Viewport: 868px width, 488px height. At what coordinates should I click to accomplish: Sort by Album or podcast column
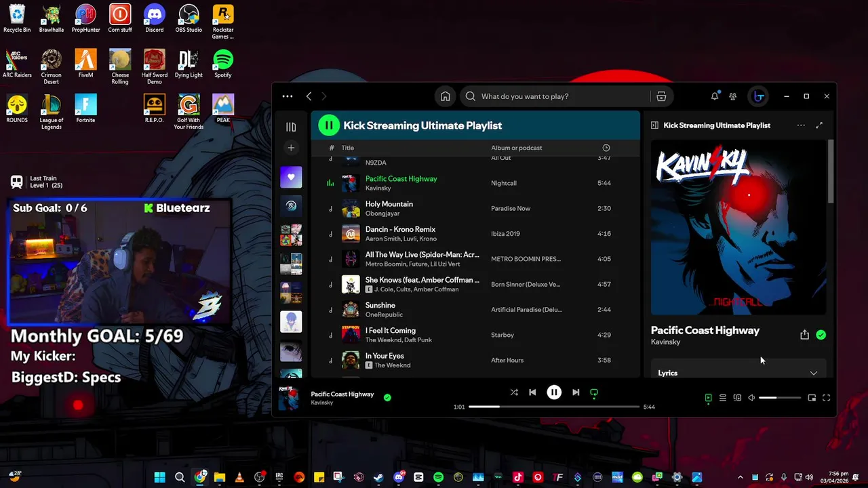516,148
